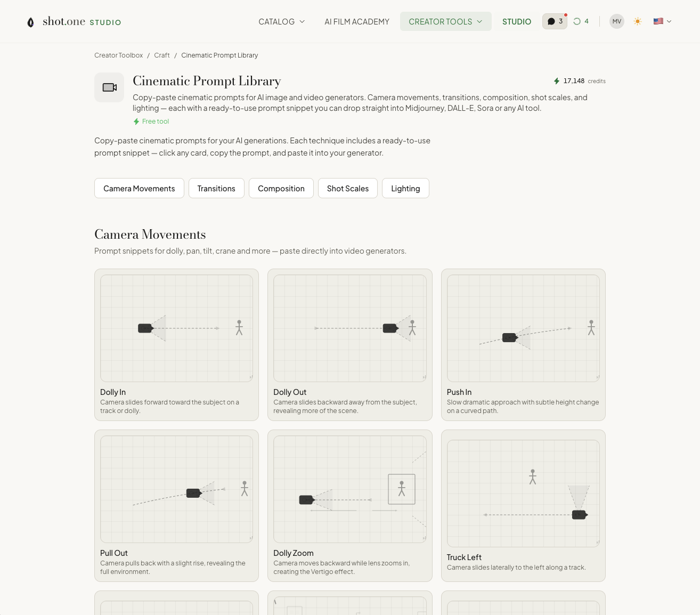Open the Dolly In diagram thumbnail
700x615 pixels.
(x=176, y=328)
